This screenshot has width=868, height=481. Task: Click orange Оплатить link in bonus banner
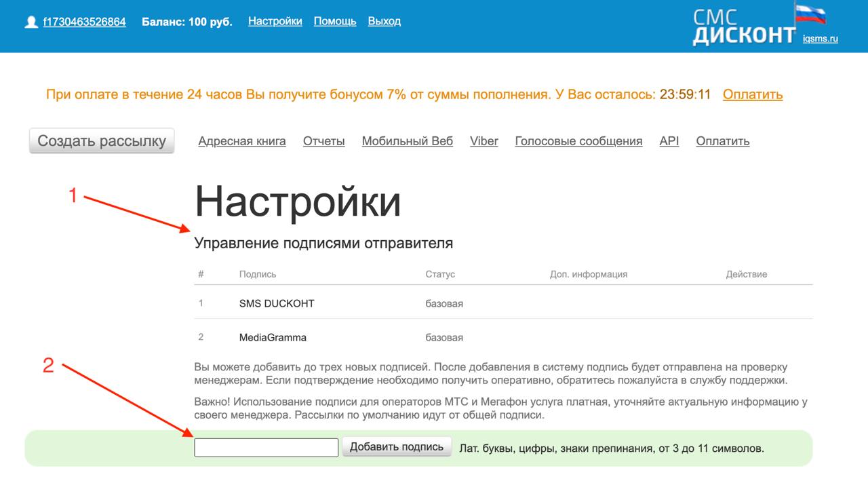[x=752, y=94]
